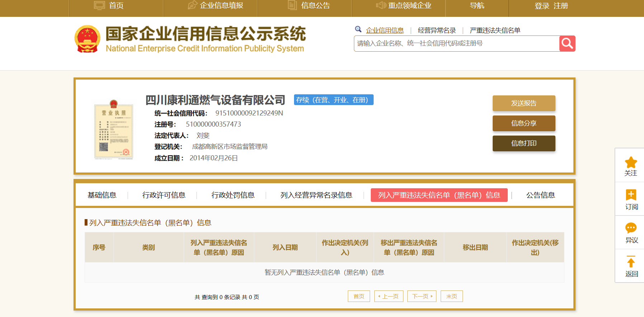Screen dimensions: 644x317
Task: Click the 信息分享 button
Action: click(x=524, y=123)
